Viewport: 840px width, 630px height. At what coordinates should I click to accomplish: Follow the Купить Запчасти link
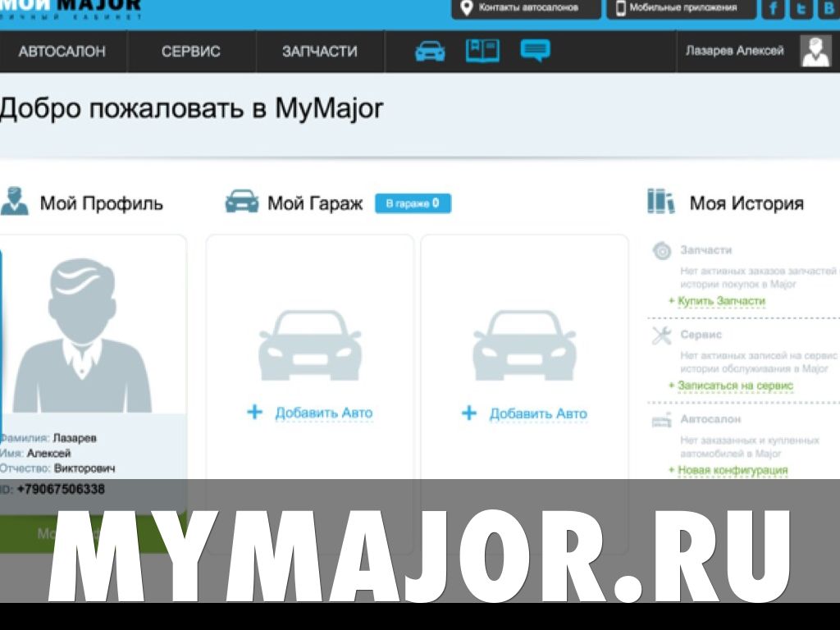[720, 301]
